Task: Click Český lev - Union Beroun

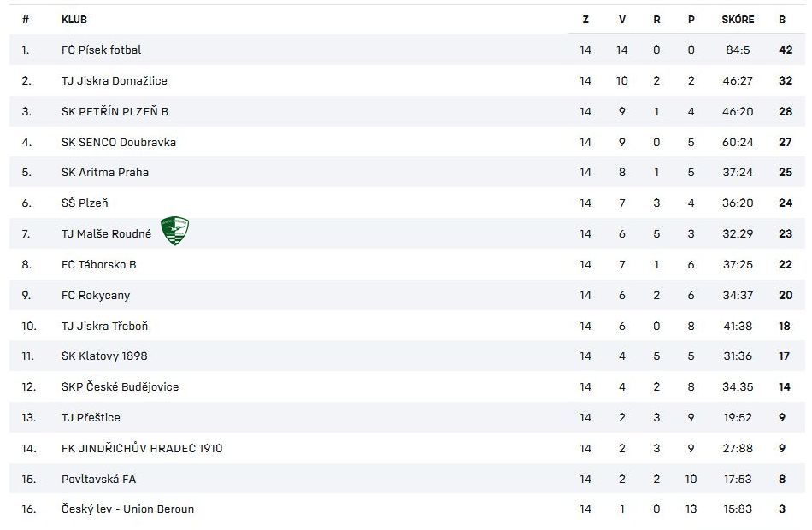Action: point(127,509)
